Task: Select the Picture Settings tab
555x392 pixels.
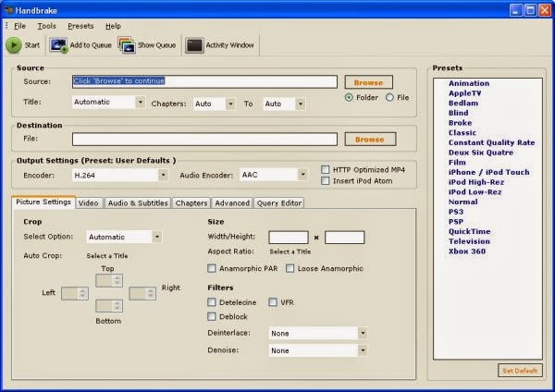Action: [43, 202]
